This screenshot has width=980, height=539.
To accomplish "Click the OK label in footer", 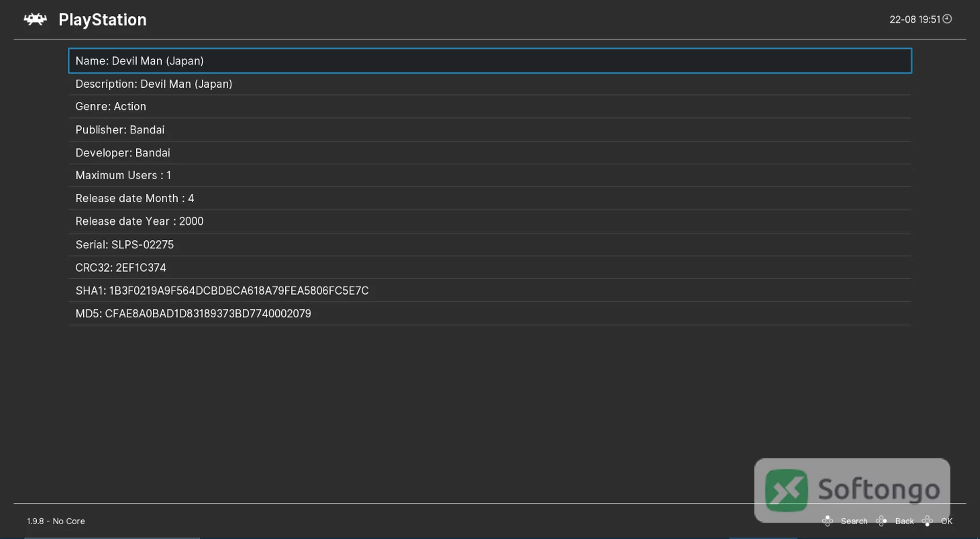I will (947, 521).
